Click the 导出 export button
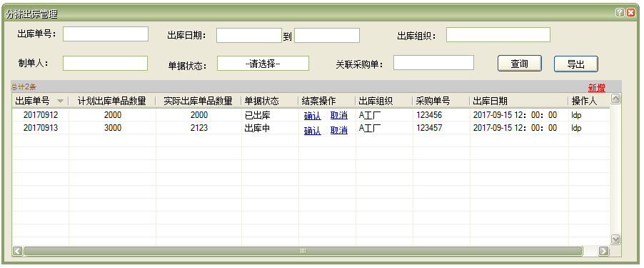 point(576,64)
